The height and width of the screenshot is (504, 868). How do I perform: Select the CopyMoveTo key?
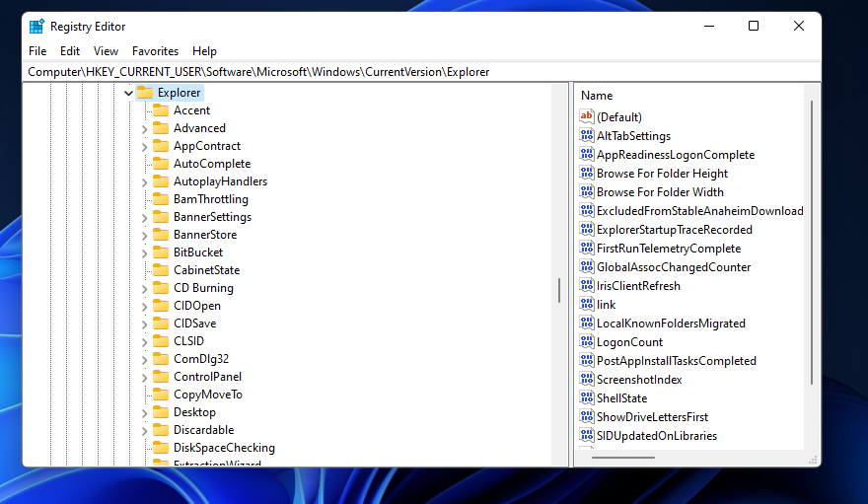pos(207,395)
